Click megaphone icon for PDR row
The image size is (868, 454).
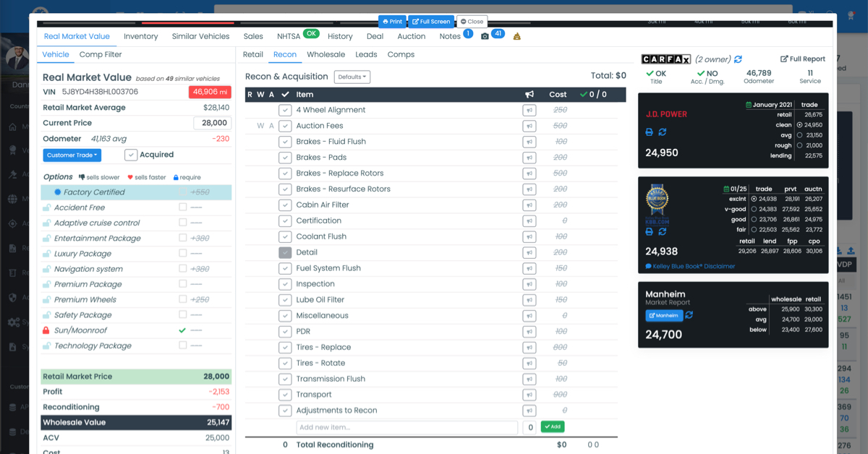point(529,331)
